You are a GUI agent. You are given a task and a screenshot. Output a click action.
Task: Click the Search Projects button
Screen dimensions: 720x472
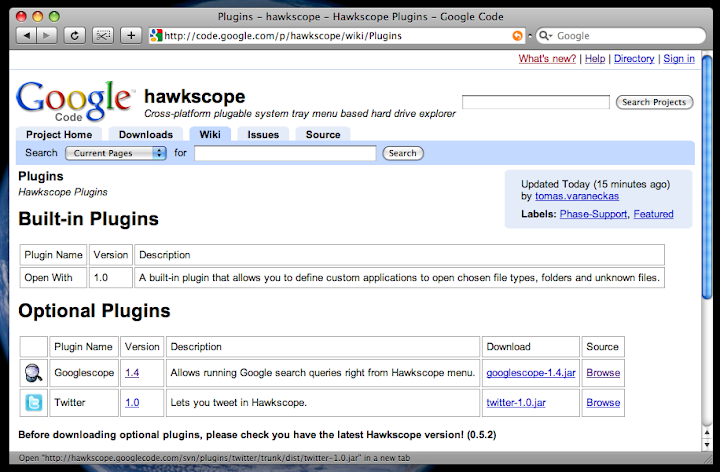click(654, 102)
